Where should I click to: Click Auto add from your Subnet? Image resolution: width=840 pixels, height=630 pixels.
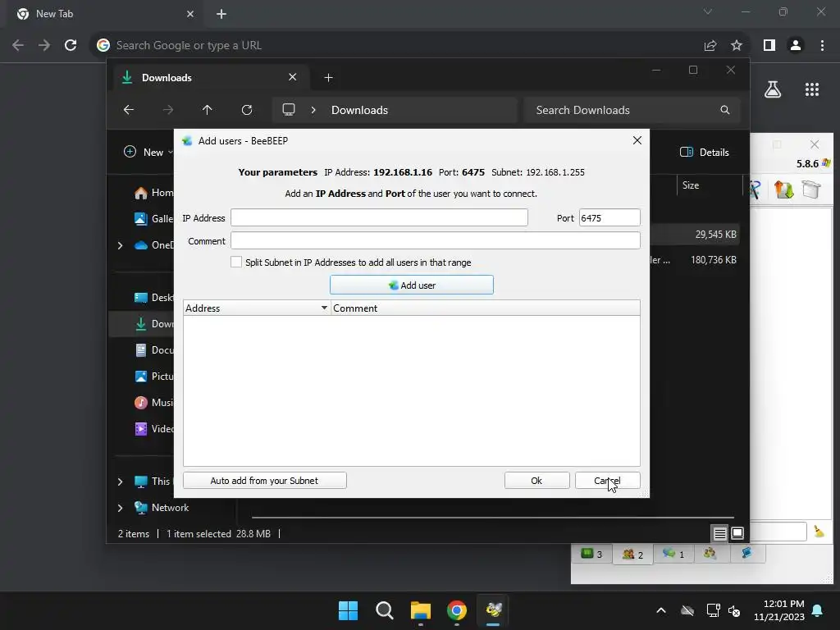click(265, 481)
